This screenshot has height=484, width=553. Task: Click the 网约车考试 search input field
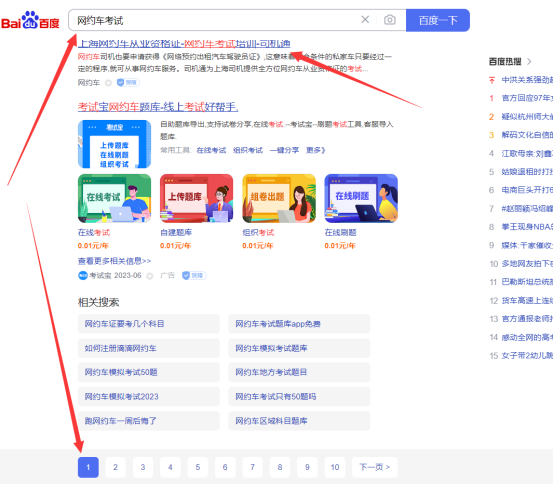coord(212,20)
